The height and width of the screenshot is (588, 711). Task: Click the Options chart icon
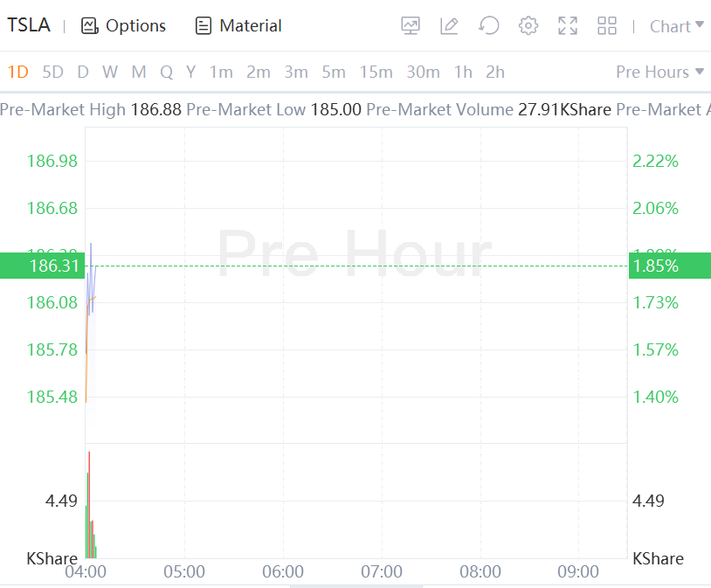[89, 26]
